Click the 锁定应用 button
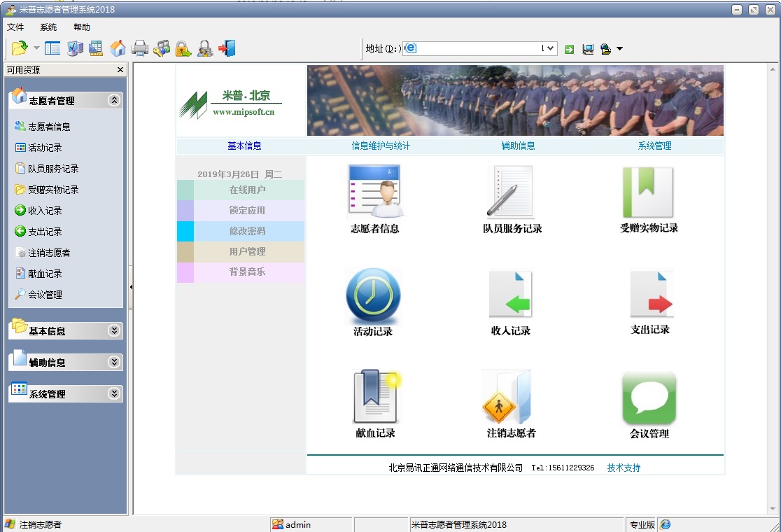The image size is (781, 532). pos(241,210)
